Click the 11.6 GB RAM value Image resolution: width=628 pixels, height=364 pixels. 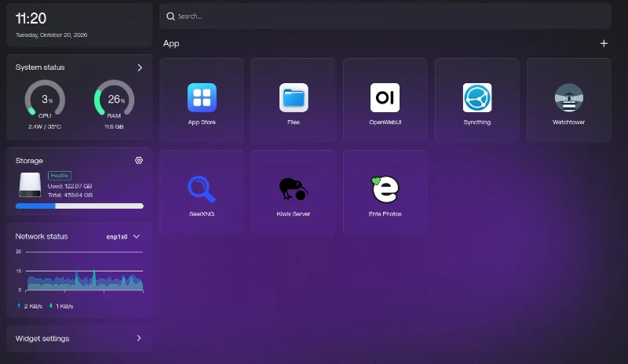pyautogui.click(x=114, y=126)
